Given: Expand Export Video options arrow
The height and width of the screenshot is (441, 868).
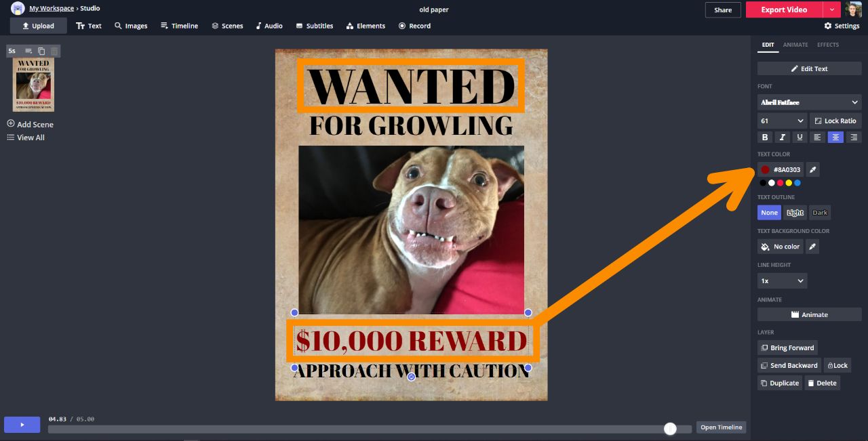Looking at the screenshot, I should [x=832, y=9].
